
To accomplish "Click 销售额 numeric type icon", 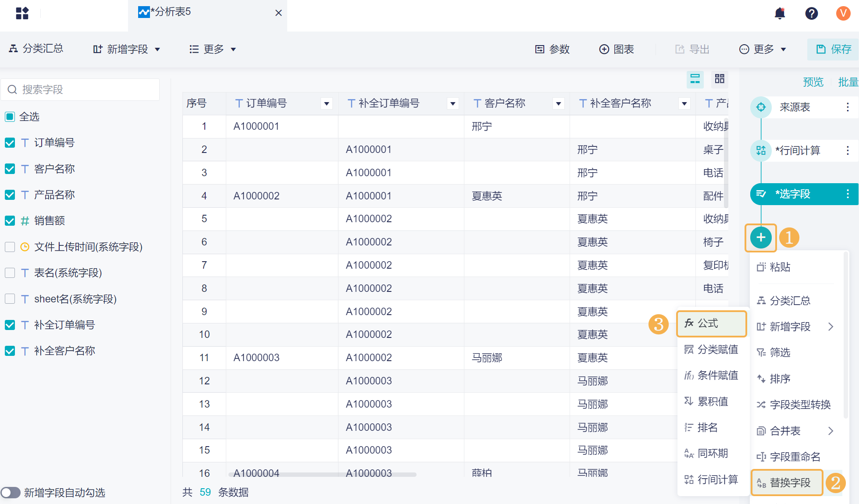I will (25, 221).
